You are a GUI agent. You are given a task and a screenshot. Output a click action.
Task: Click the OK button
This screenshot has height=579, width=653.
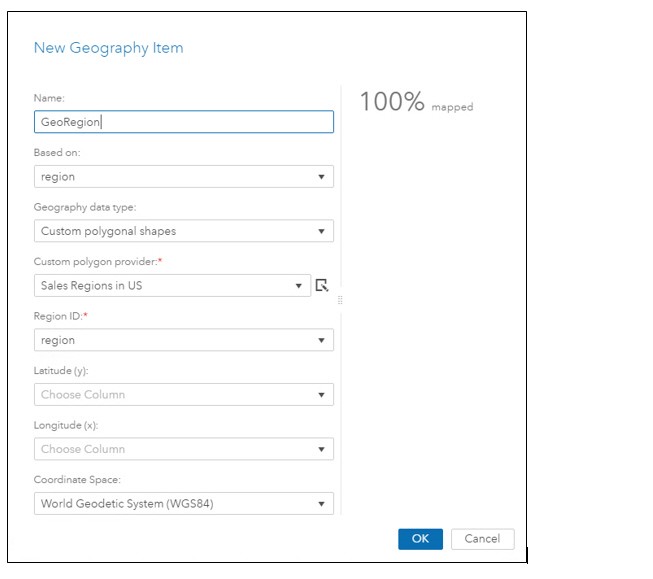pos(420,539)
